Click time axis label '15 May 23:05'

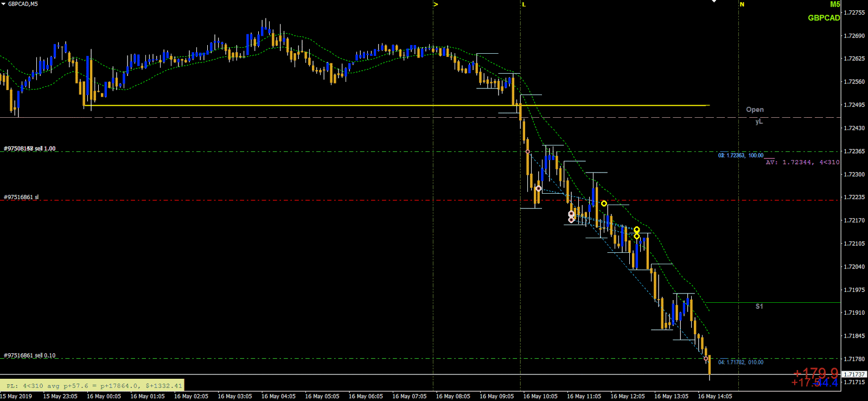coord(60,396)
